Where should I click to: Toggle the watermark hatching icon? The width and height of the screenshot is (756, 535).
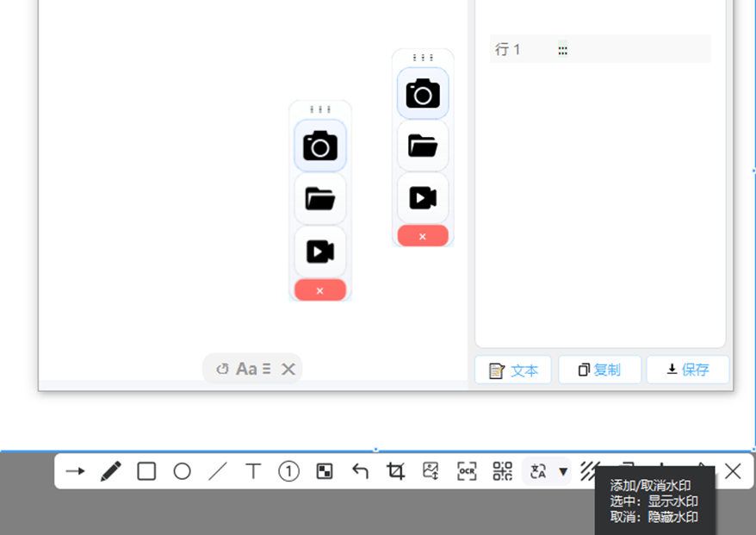tap(588, 470)
